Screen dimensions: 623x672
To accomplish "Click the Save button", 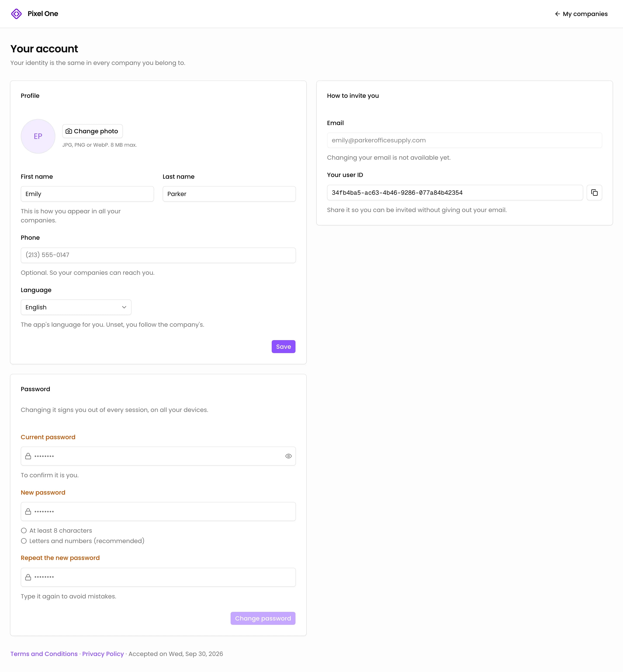I will point(284,347).
